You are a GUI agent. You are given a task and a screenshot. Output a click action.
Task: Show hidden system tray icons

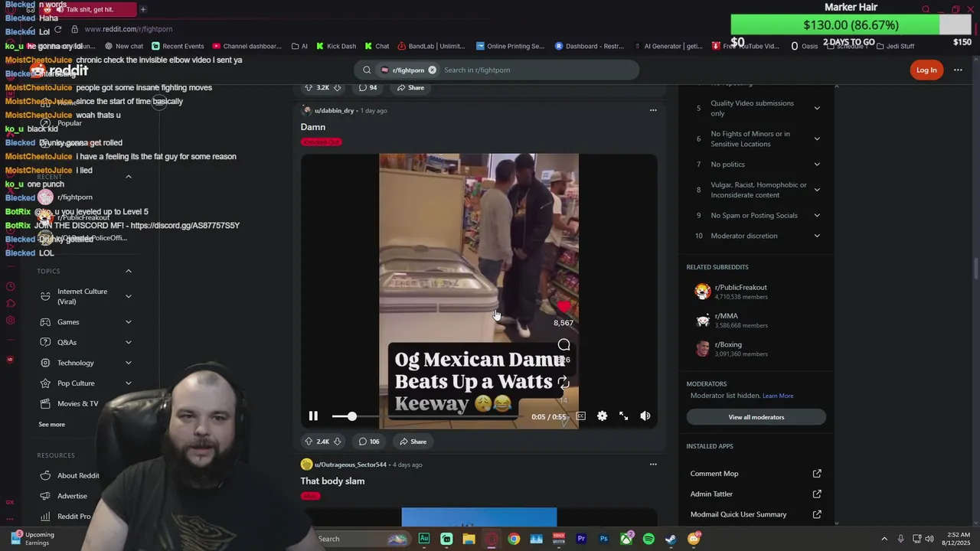[x=884, y=539]
